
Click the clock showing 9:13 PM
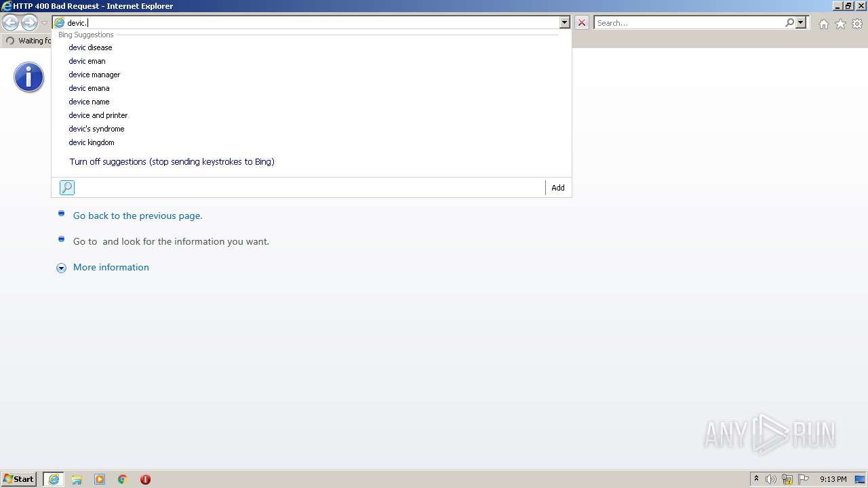click(833, 479)
